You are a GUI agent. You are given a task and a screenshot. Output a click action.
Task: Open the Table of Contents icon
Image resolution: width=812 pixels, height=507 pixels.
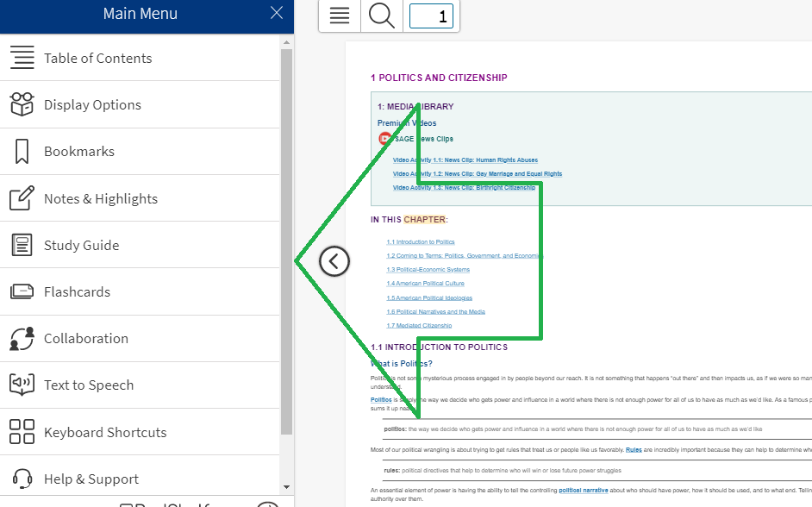coord(22,58)
